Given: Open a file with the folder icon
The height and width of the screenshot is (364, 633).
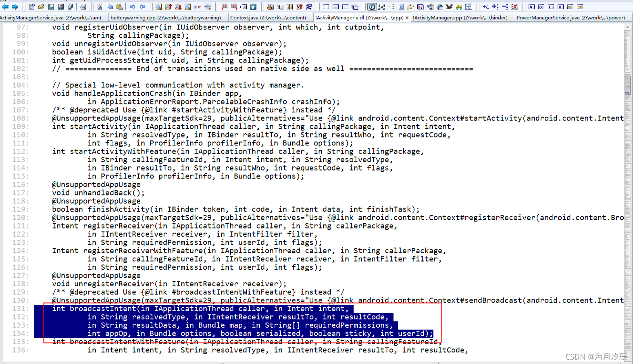Looking at the screenshot, I should [42, 7].
